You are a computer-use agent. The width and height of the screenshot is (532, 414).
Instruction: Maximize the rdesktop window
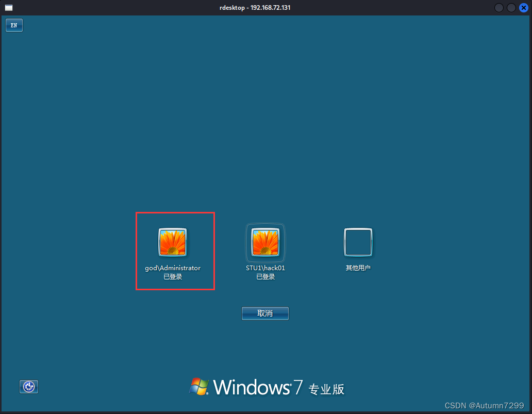511,8
